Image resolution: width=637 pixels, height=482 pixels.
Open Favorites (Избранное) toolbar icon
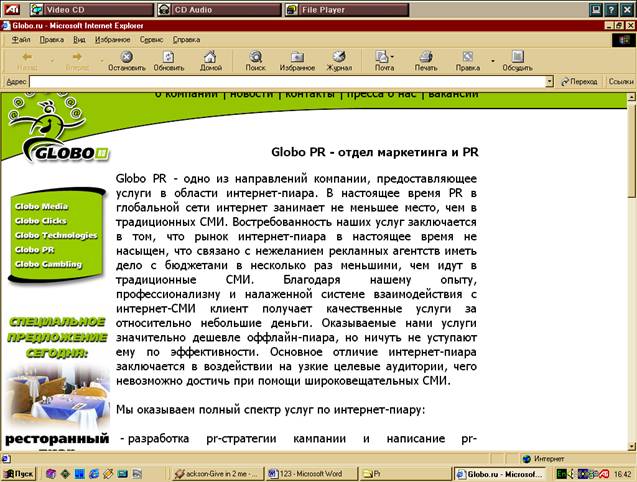(297, 60)
